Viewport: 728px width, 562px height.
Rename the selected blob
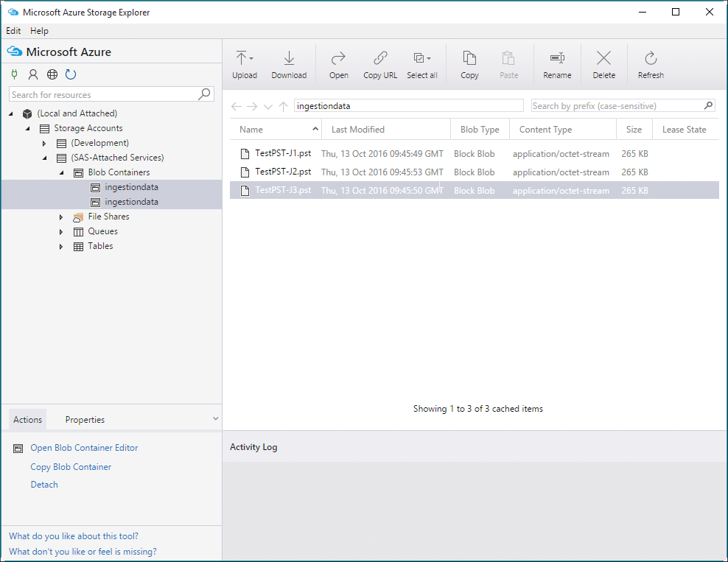(x=557, y=65)
